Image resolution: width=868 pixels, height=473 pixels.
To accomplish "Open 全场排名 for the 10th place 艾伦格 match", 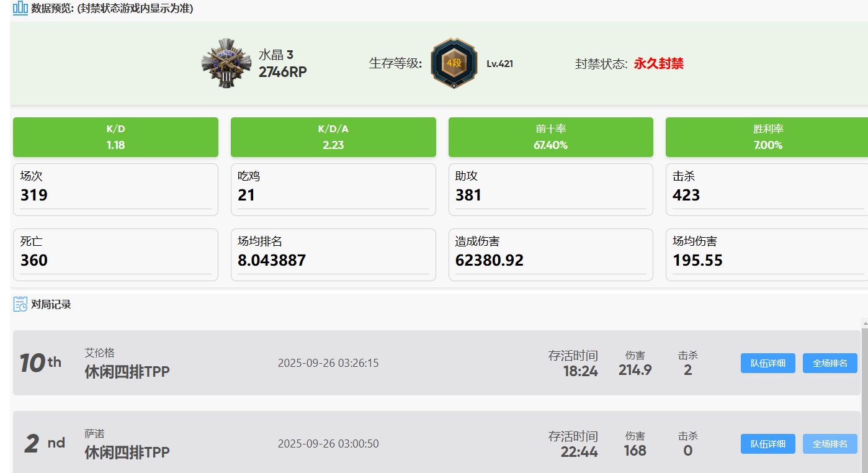I will tap(830, 363).
